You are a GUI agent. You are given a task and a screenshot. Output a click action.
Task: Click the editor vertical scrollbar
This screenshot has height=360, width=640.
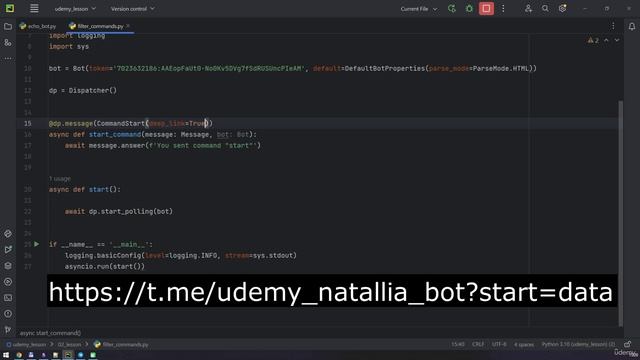[x=620, y=212]
